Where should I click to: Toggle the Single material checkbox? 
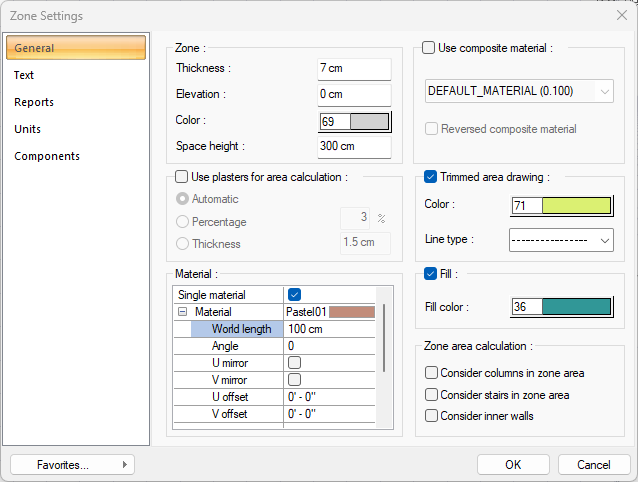pos(294,295)
